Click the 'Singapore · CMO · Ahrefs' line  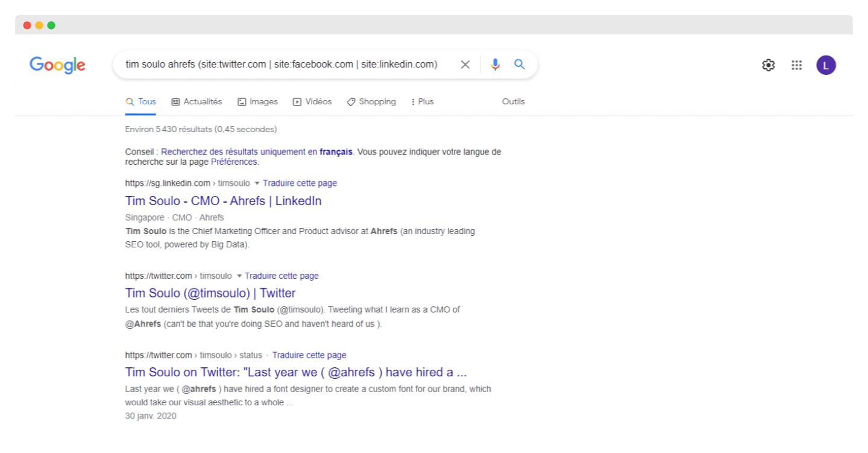click(174, 217)
